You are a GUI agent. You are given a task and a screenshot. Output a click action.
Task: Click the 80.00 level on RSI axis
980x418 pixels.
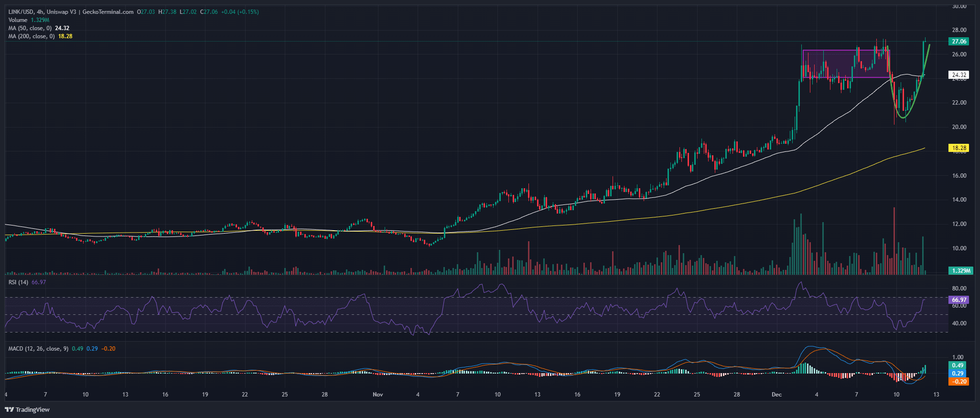(959, 289)
